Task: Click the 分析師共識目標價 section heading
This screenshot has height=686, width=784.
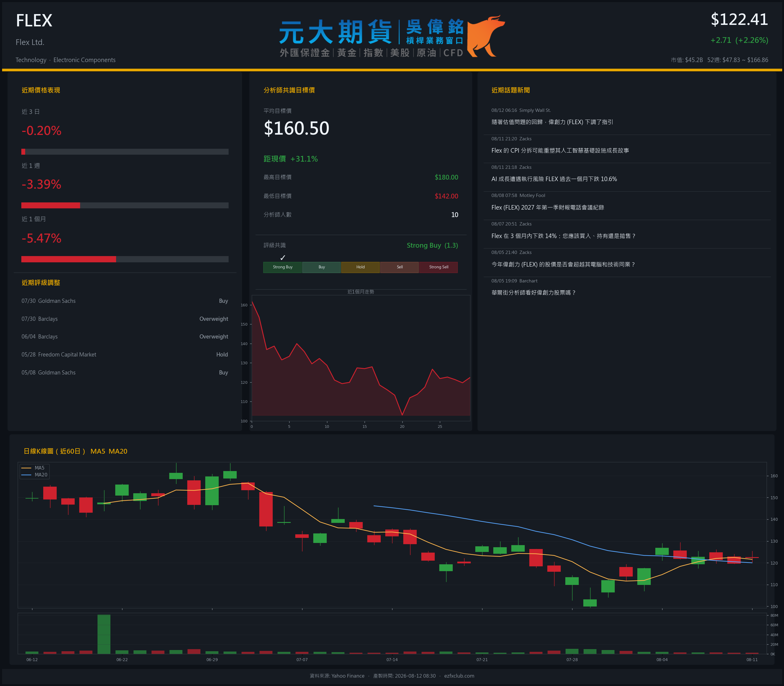Action: 289,90
